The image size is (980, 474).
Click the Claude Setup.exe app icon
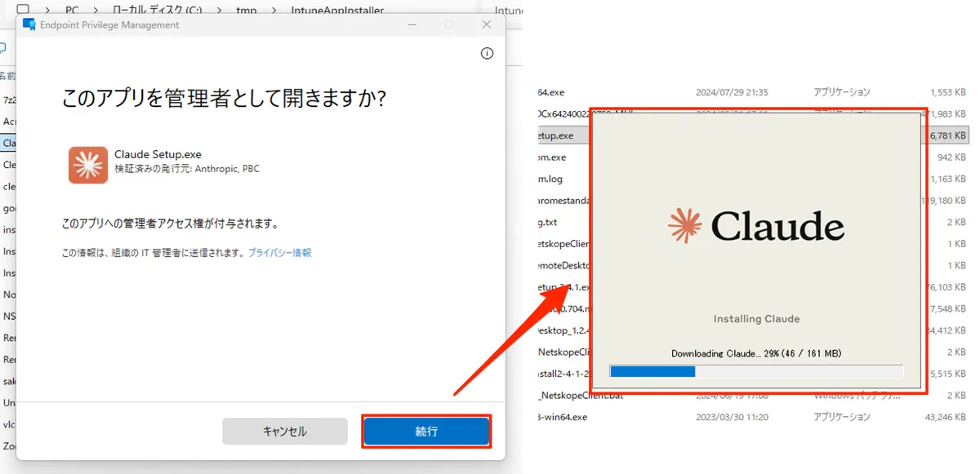88,165
